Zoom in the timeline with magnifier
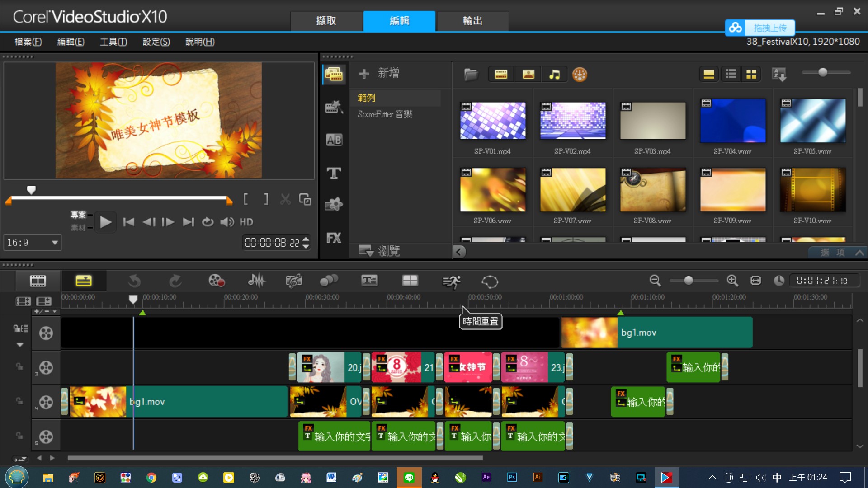 coord(732,281)
